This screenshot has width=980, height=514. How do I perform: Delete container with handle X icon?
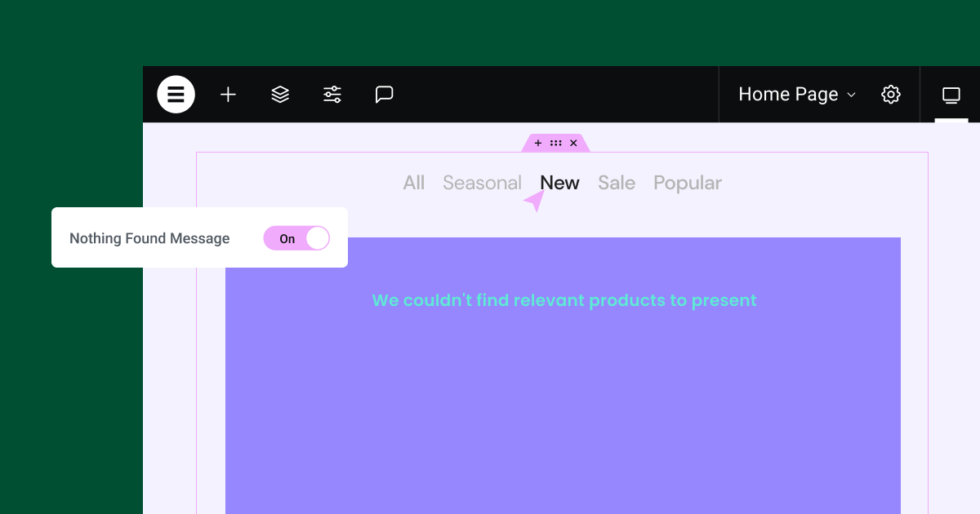[573, 143]
